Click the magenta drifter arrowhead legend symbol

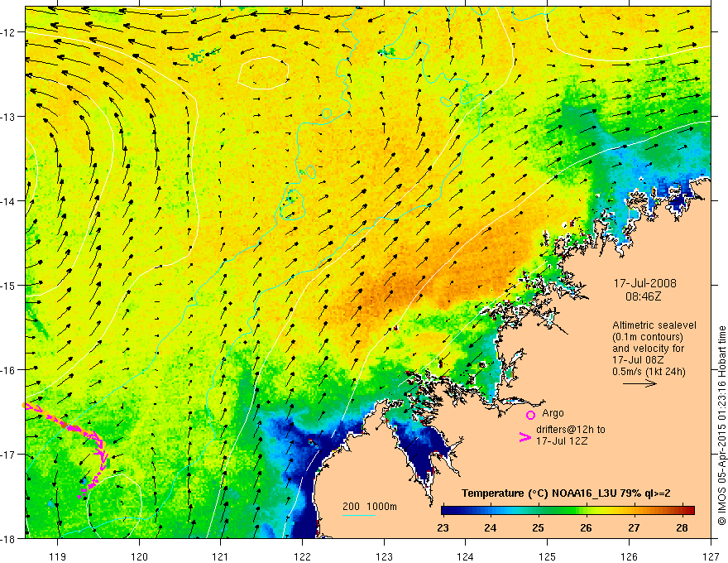[525, 437]
